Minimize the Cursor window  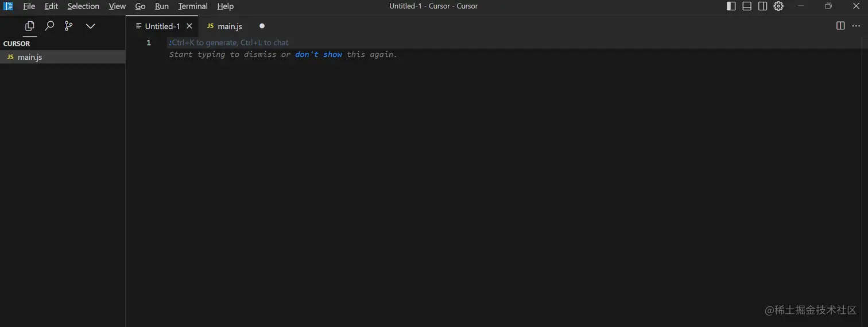801,6
